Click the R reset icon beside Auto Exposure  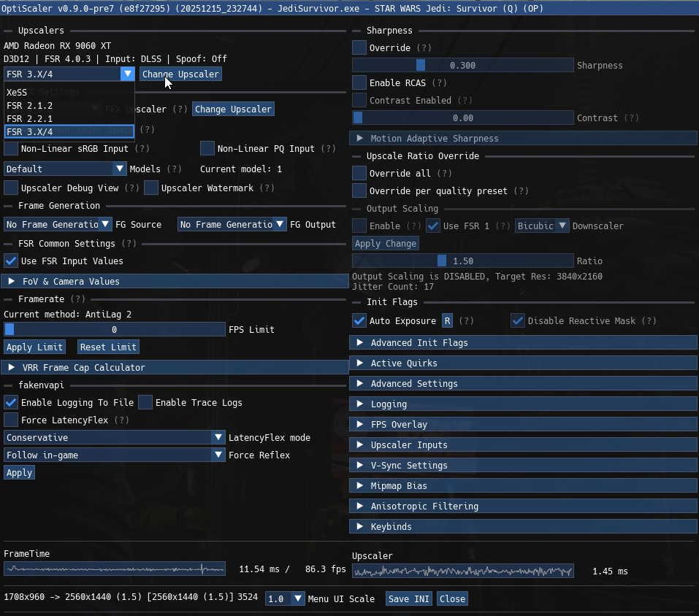click(447, 320)
